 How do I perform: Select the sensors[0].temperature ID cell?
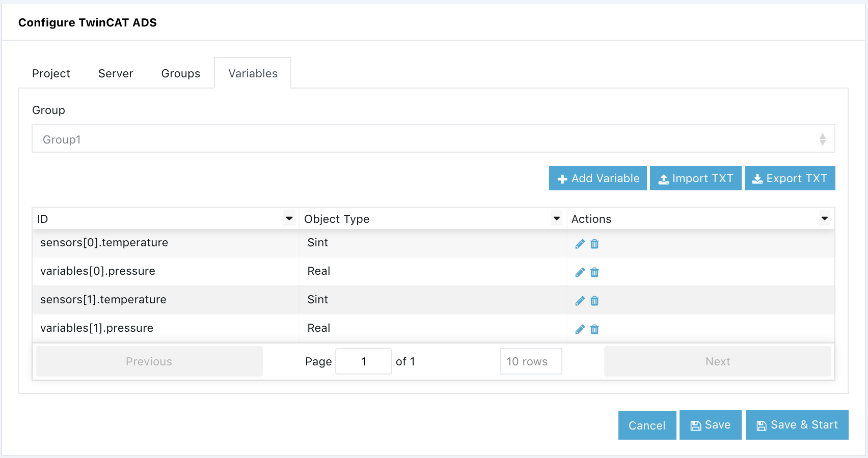166,243
